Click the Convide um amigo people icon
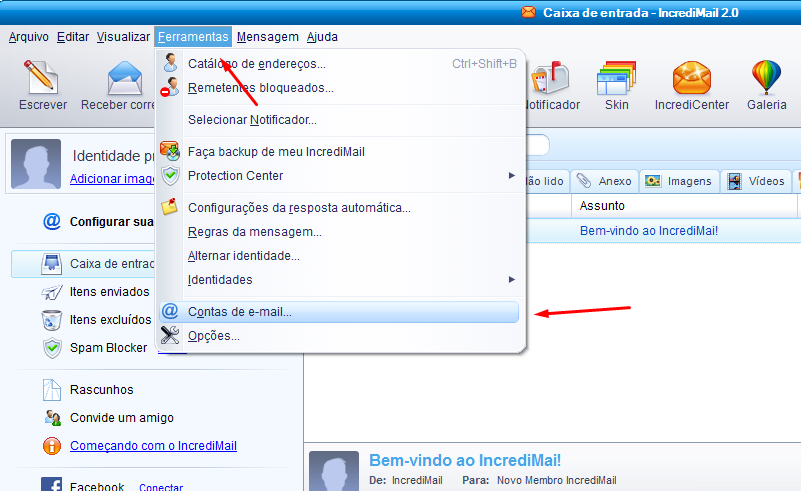Viewport: 801px width, 491px height. [x=52, y=418]
